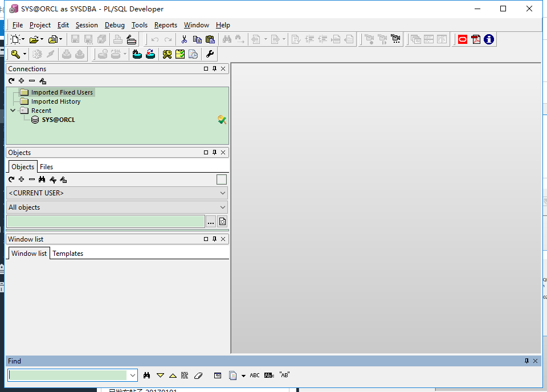The image size is (547, 392).
Task: Click the Objects panel binoculars icon
Action: click(42, 179)
